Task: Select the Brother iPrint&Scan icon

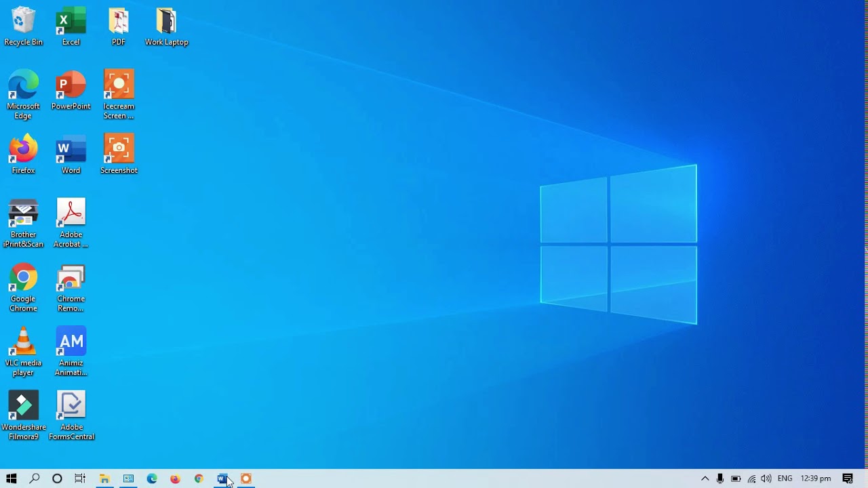Action: click(23, 223)
